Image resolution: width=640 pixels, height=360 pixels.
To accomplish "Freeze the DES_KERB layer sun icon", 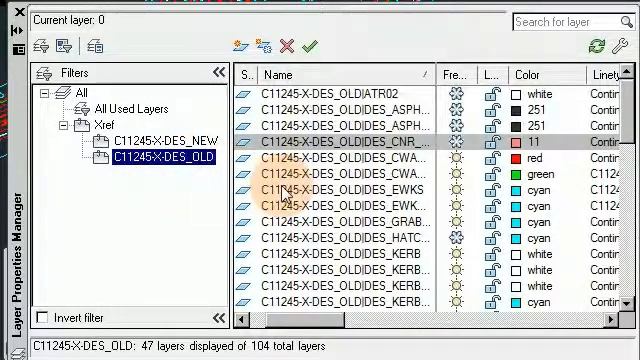I will pyautogui.click(x=456, y=254).
